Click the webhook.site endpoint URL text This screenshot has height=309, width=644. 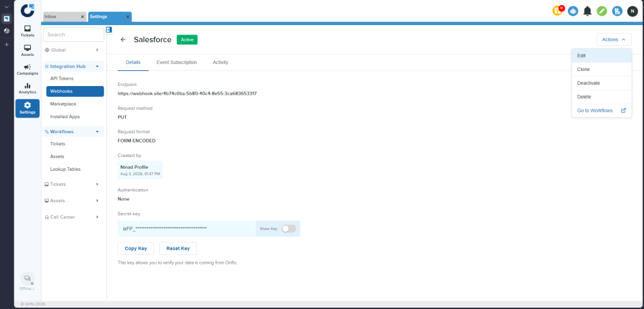pos(187,94)
